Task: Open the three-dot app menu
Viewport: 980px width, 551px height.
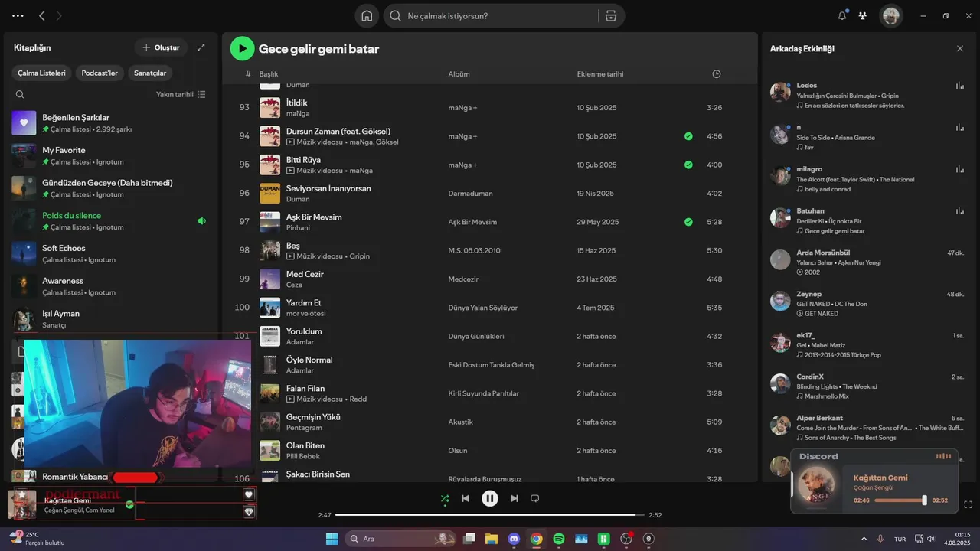Action: coord(18,15)
